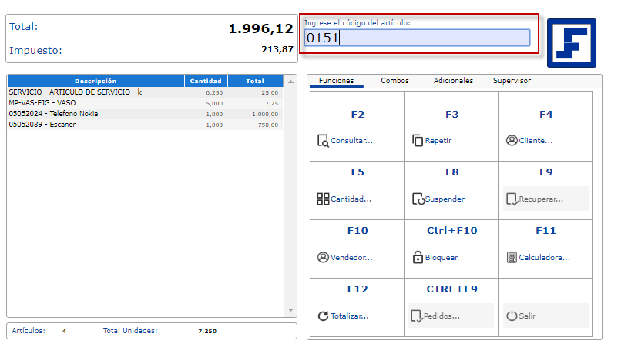Click the Repetir copy icon
Image resolution: width=621 pixels, height=364 pixels.
pyautogui.click(x=418, y=141)
